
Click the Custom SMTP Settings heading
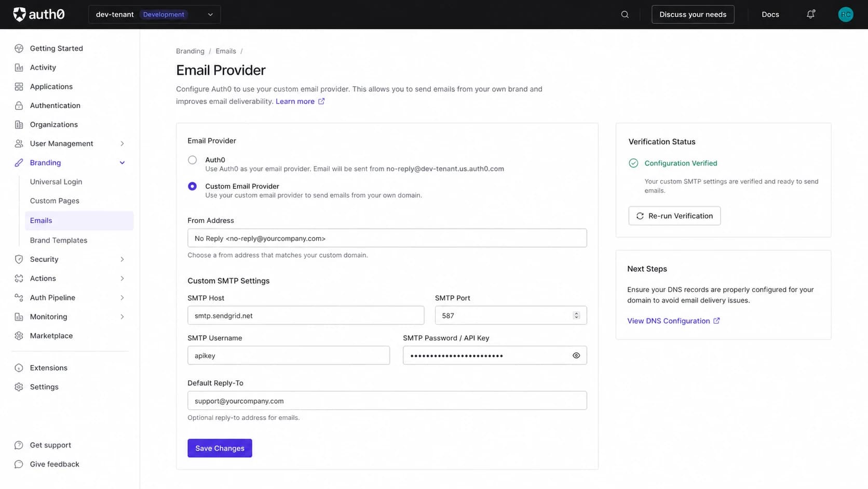pos(228,281)
